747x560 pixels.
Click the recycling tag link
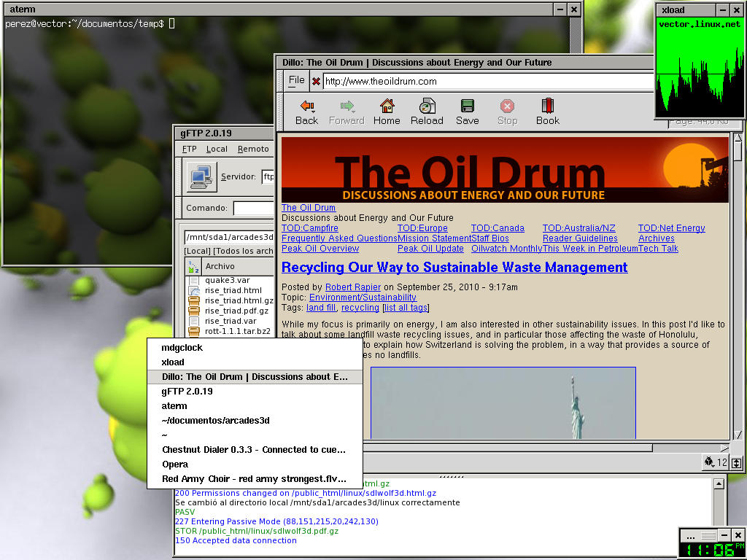[x=360, y=308]
